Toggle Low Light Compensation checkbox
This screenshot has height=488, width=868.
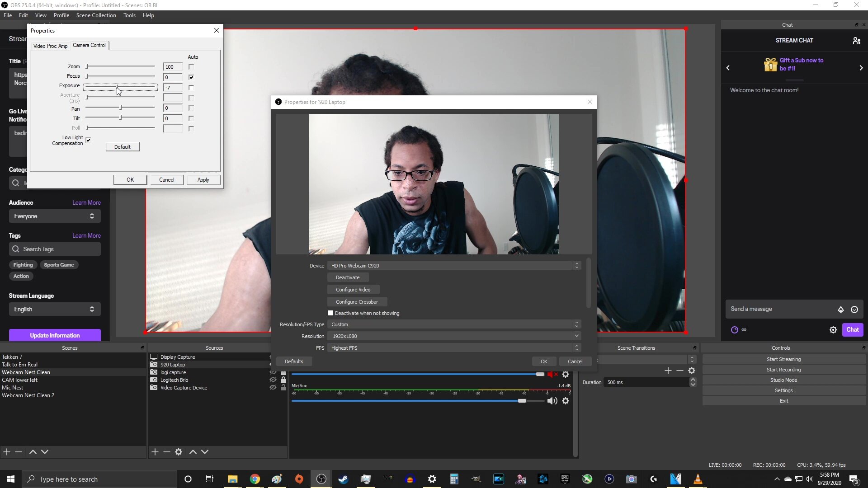[x=88, y=140]
